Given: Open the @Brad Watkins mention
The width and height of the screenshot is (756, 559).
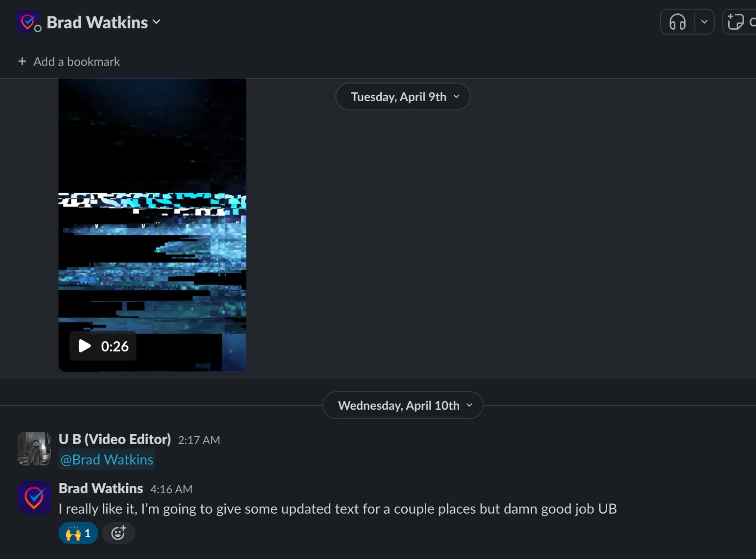Looking at the screenshot, I should point(107,460).
